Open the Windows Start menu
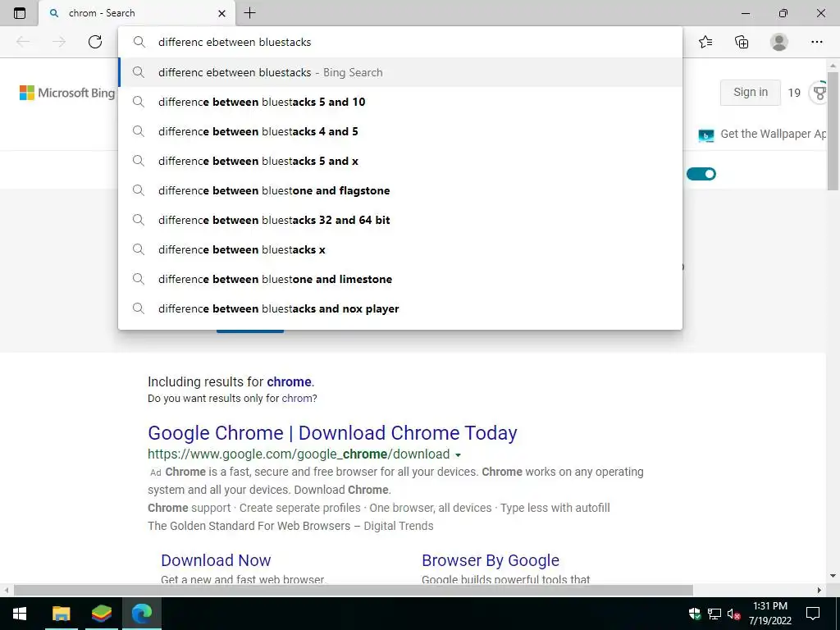840x630 pixels. pos(20,614)
